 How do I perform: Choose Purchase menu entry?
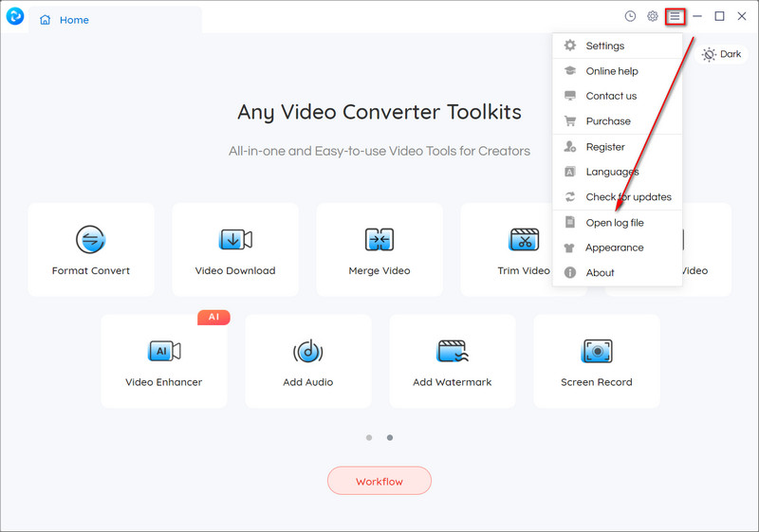[x=618, y=121]
